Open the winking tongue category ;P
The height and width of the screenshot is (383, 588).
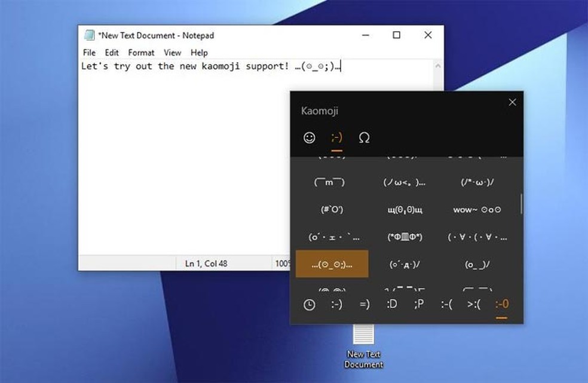(x=419, y=305)
